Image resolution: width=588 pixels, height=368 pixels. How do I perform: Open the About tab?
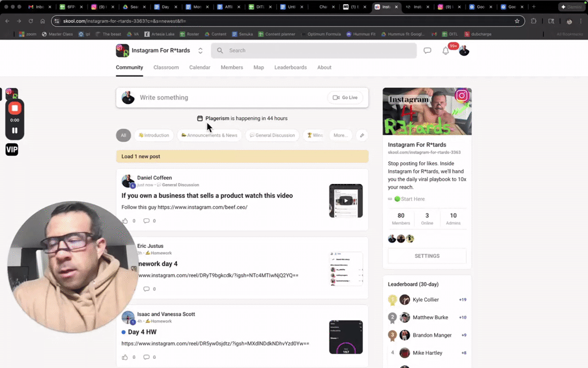[324, 68]
